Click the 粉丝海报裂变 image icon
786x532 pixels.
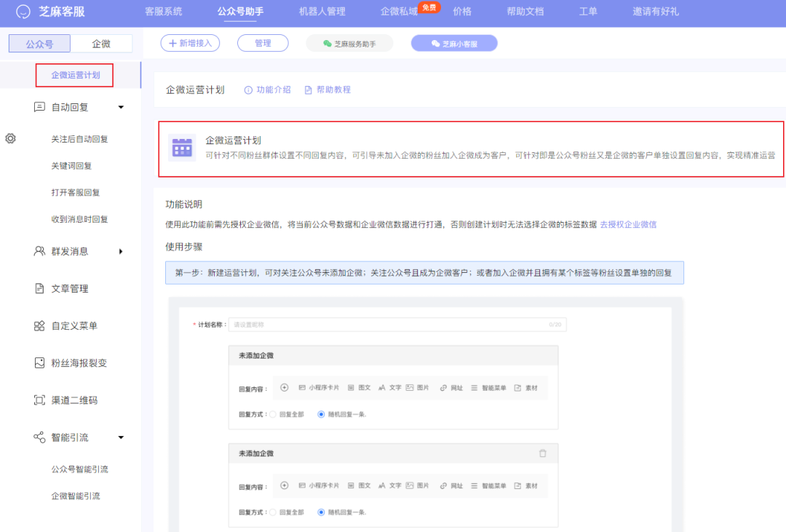click(39, 362)
